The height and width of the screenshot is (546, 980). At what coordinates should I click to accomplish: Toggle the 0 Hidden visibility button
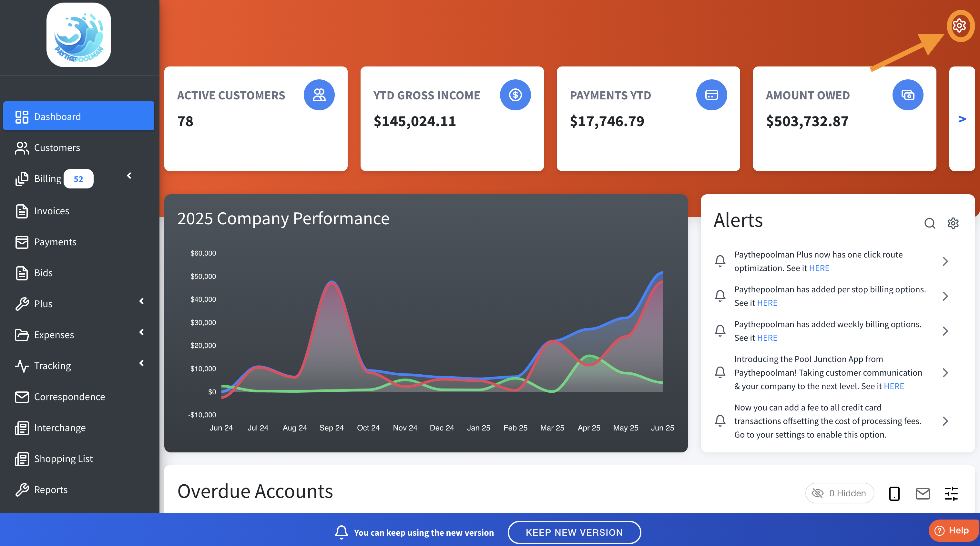point(839,493)
